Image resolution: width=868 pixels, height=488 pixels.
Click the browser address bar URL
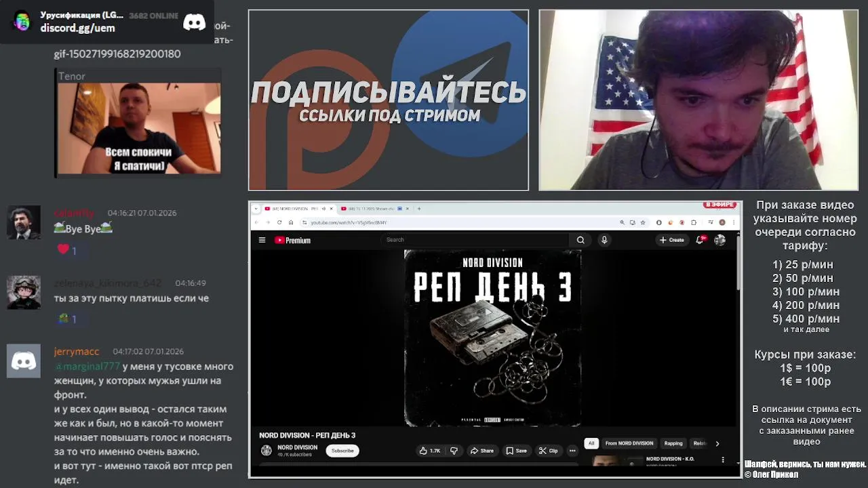pyautogui.click(x=349, y=222)
